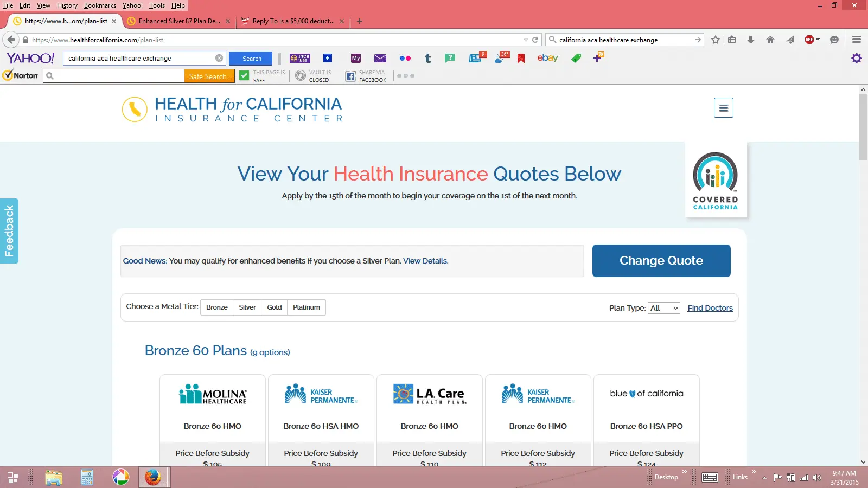
Task: Open Firefox from the taskbar
Action: [153, 477]
